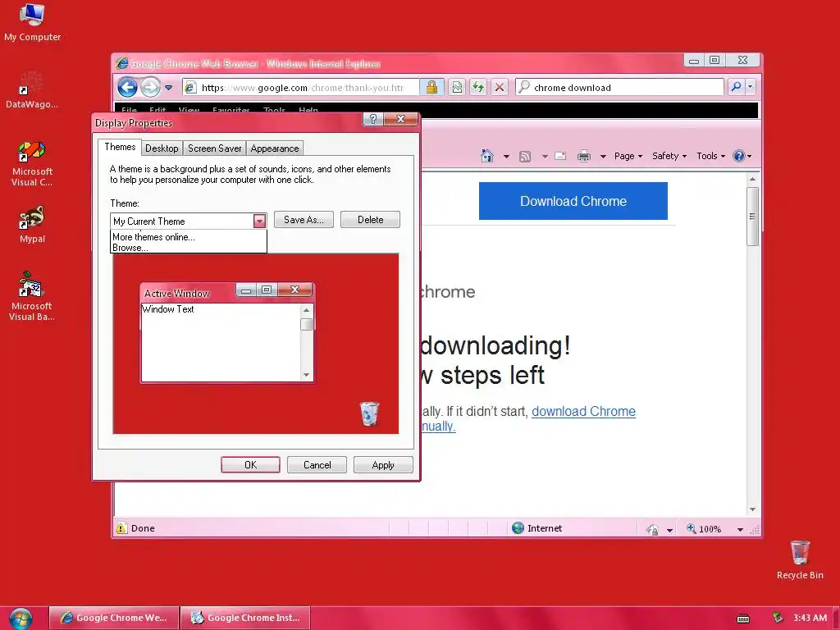Click the 'Google Chrome We...' taskbar button
This screenshot has width=840, height=630.
(113, 618)
